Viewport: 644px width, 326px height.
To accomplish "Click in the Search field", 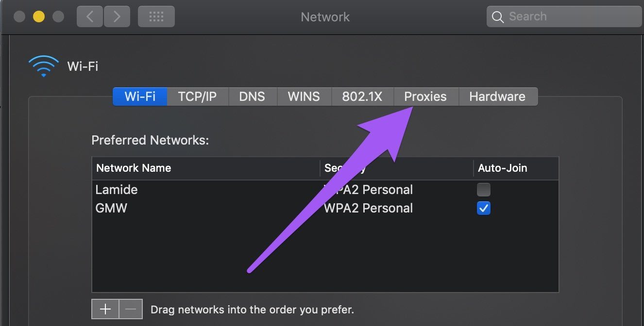I will point(564,17).
